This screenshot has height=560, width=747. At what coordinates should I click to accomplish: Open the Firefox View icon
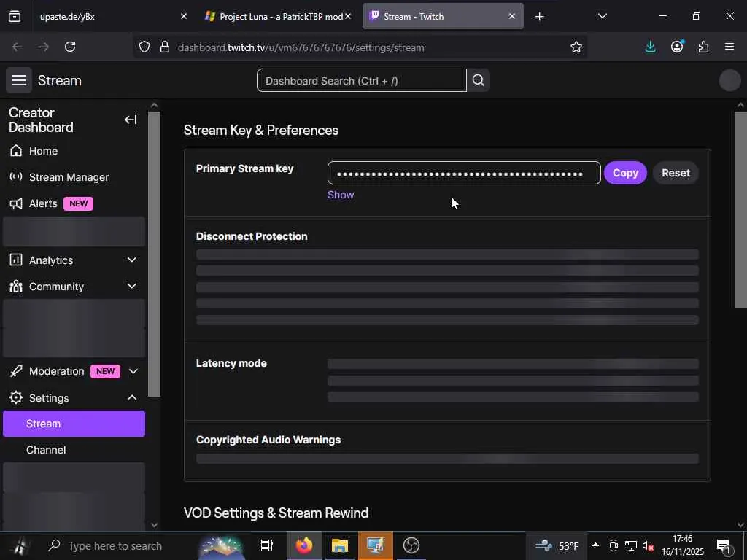pos(15,16)
